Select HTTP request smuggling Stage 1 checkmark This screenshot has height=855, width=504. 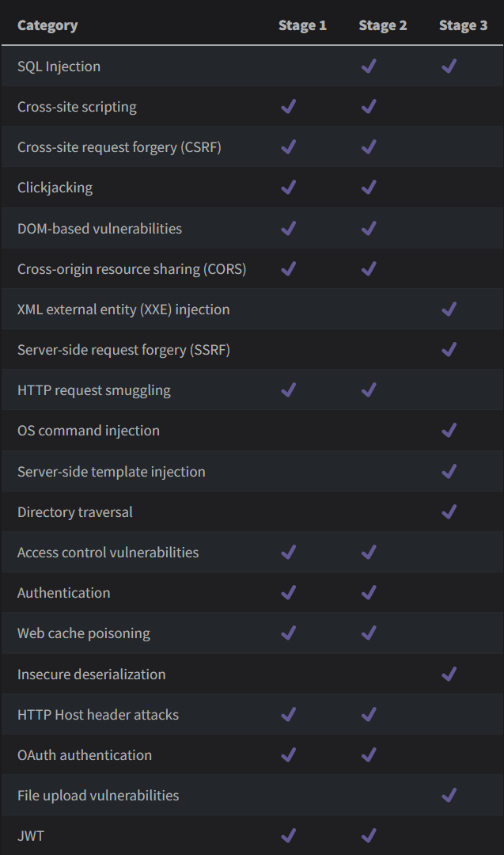(x=289, y=390)
